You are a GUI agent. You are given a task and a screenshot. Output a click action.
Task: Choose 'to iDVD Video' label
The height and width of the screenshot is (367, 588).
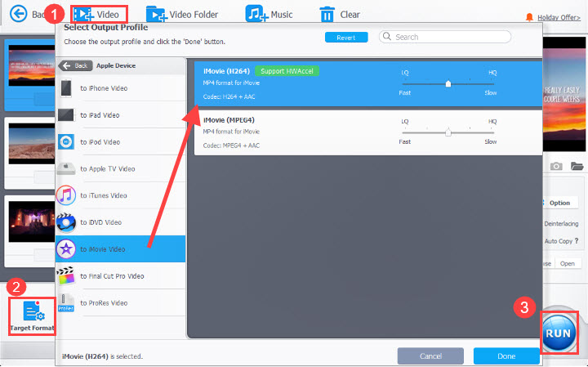tap(101, 222)
